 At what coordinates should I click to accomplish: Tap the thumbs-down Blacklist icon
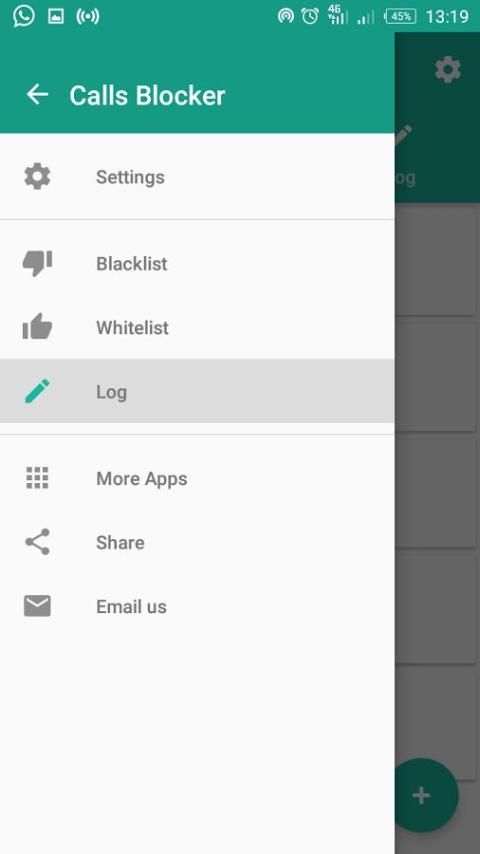[x=37, y=264]
